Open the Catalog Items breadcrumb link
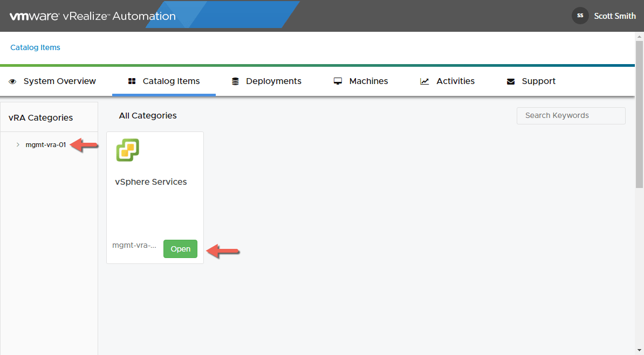This screenshot has width=644, height=355. pyautogui.click(x=36, y=47)
